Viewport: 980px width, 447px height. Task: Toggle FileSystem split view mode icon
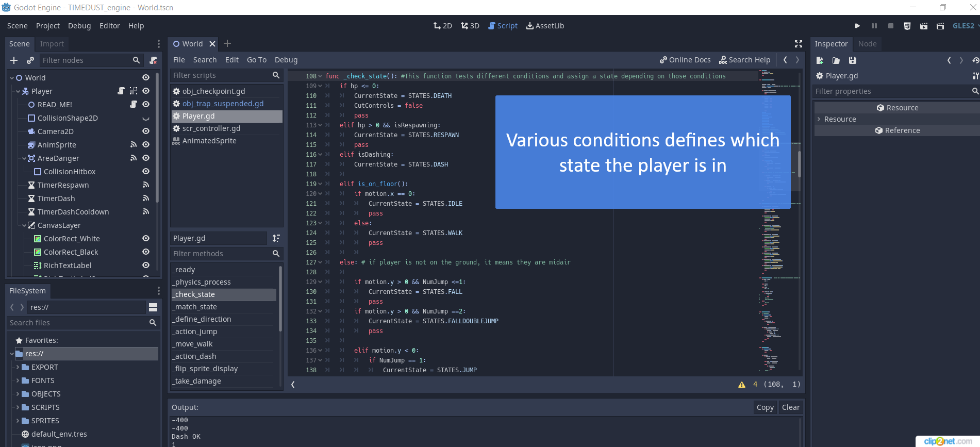click(153, 307)
